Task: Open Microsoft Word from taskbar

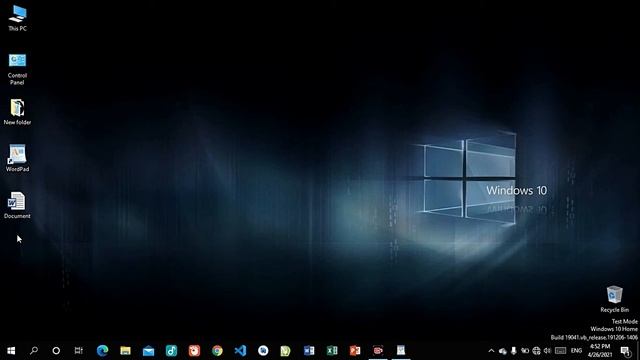Action: tap(309, 350)
